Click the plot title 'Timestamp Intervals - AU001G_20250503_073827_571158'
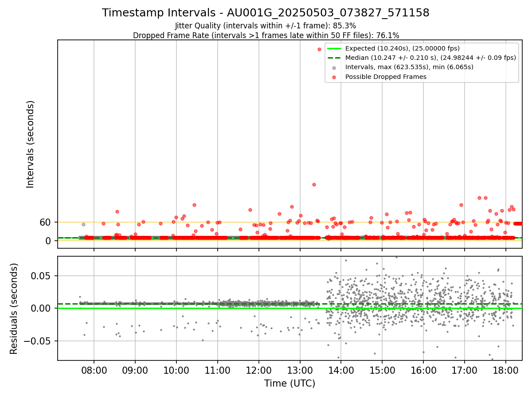The image size is (532, 399). pos(266,13)
